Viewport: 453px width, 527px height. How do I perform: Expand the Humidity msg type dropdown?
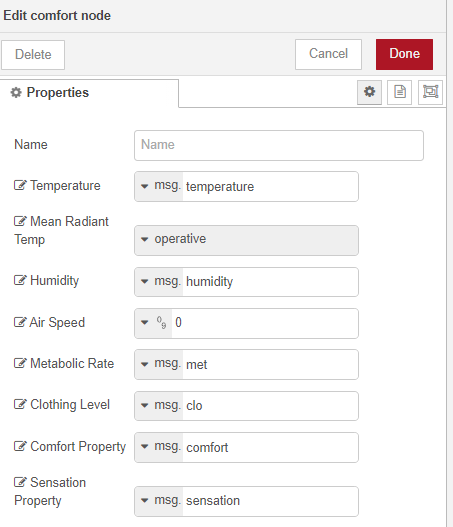pos(159,282)
